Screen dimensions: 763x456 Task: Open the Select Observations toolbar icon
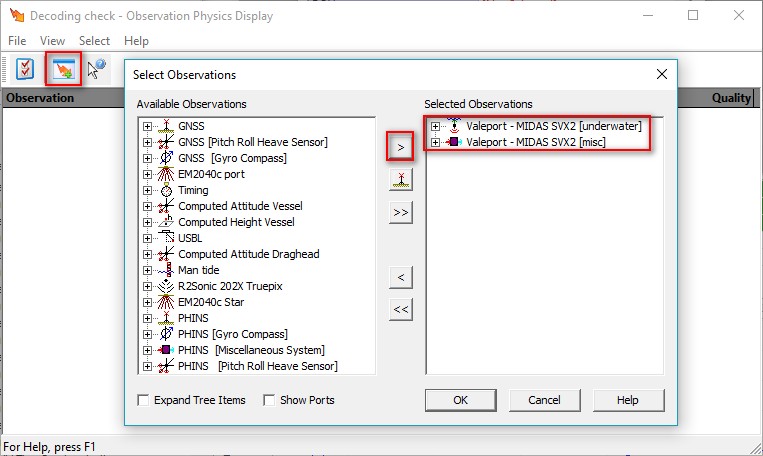(x=64, y=69)
